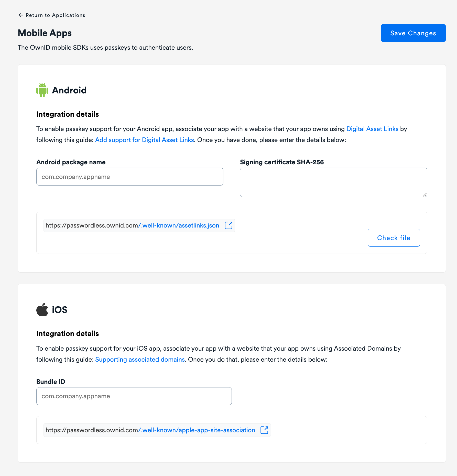Image resolution: width=457 pixels, height=476 pixels.
Task: Focus the Bundle ID field
Action: (134, 396)
